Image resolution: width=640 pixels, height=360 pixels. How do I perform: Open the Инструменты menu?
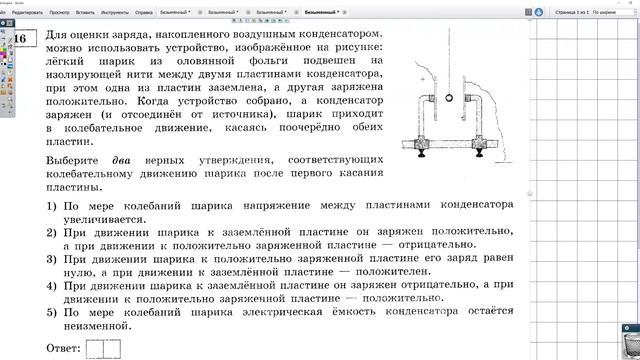pos(115,12)
